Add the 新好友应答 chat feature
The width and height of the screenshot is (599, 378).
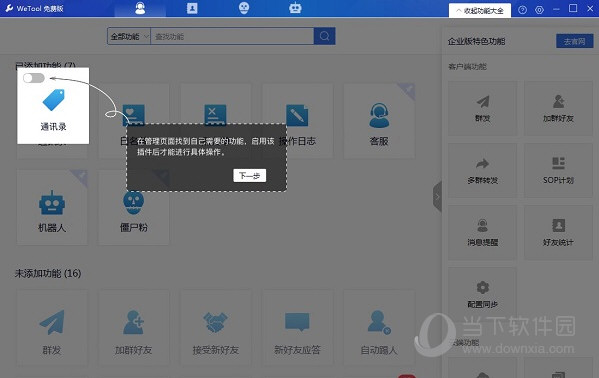click(x=297, y=328)
